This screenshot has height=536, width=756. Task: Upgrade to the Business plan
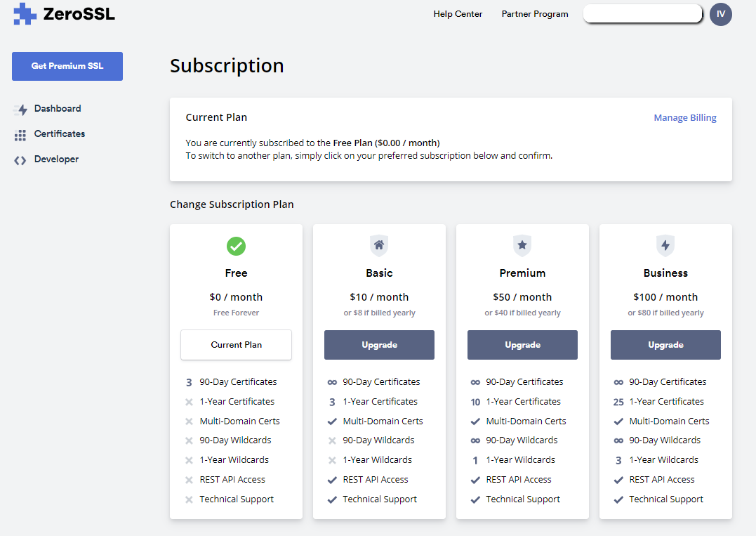666,345
